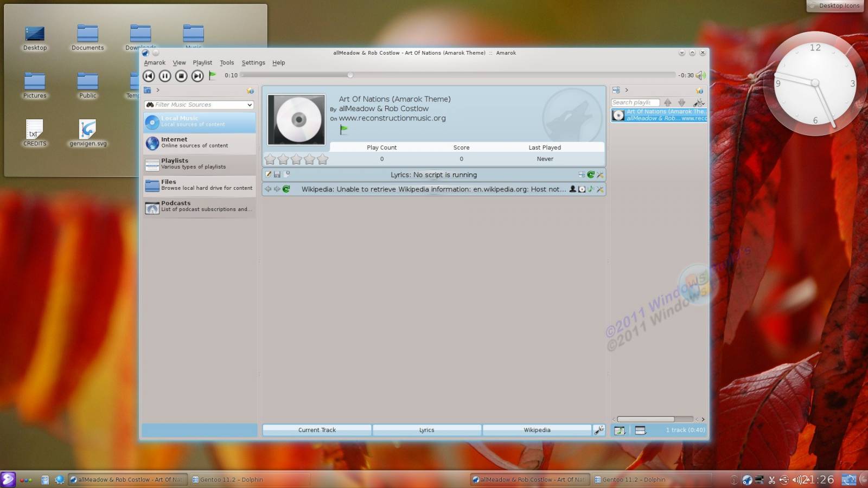This screenshot has height=488, width=868.
Task: Select Art Of Nations playlist track
Action: (x=659, y=115)
